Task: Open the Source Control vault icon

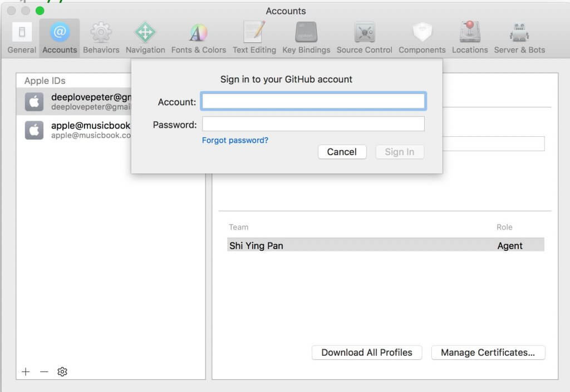Action: tap(364, 32)
